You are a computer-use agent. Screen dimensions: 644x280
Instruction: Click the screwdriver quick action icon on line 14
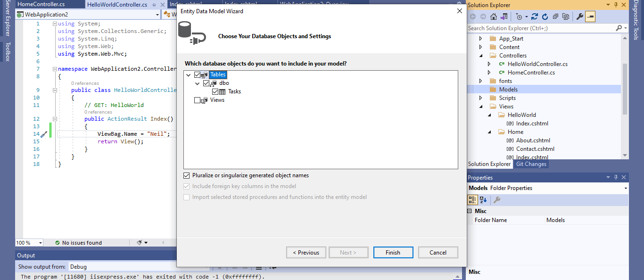tap(44, 134)
